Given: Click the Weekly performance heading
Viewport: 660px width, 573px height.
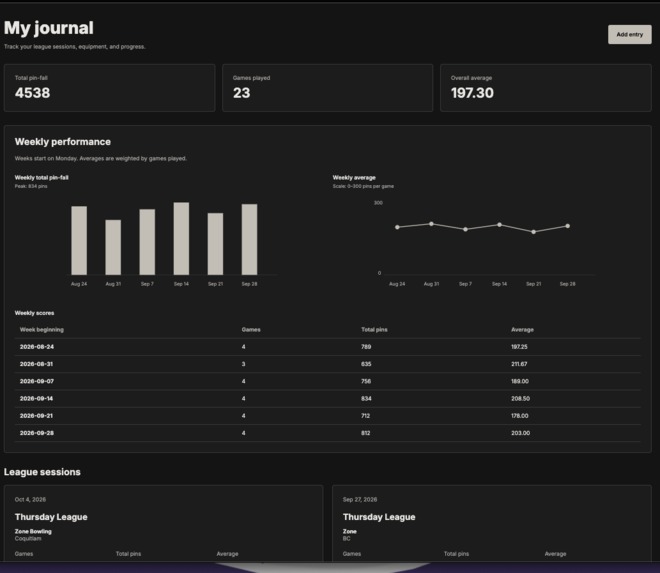Looking at the screenshot, I should click(x=63, y=142).
